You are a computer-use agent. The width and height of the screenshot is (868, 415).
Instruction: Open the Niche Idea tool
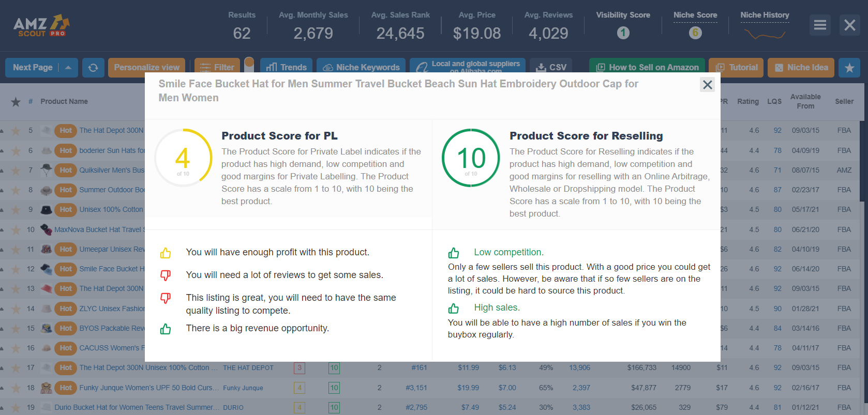tap(801, 68)
